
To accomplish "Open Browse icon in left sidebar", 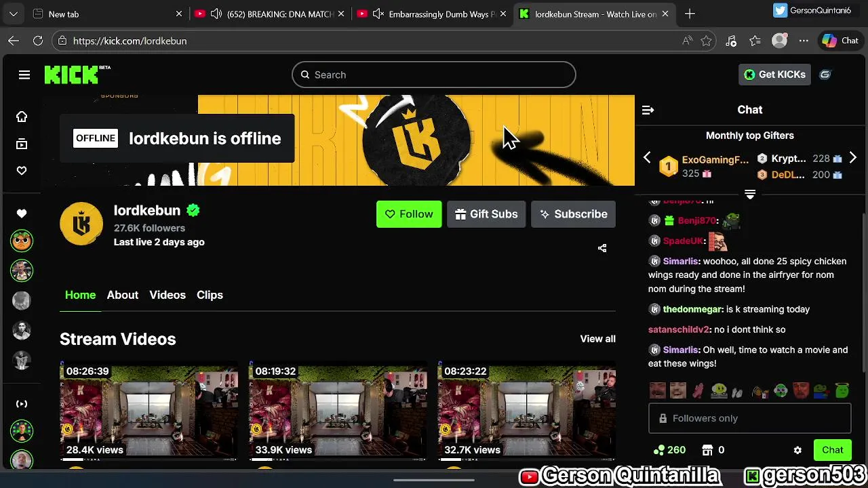I will tap(22, 144).
